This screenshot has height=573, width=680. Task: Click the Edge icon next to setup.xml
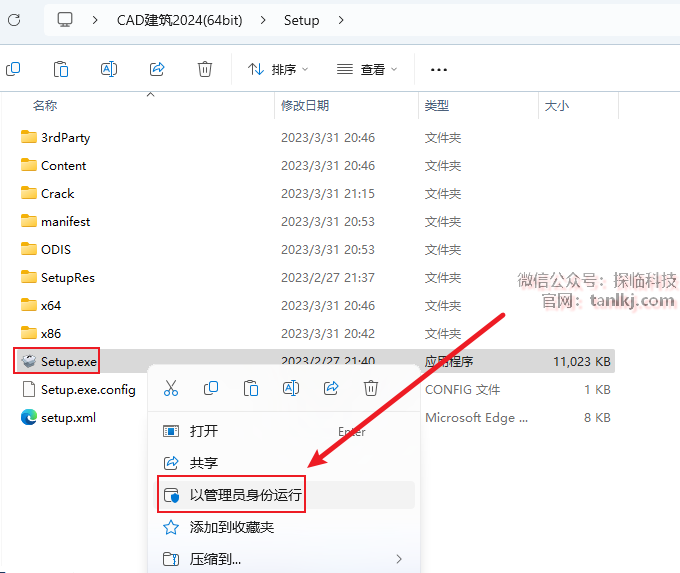pyautogui.click(x=29, y=417)
